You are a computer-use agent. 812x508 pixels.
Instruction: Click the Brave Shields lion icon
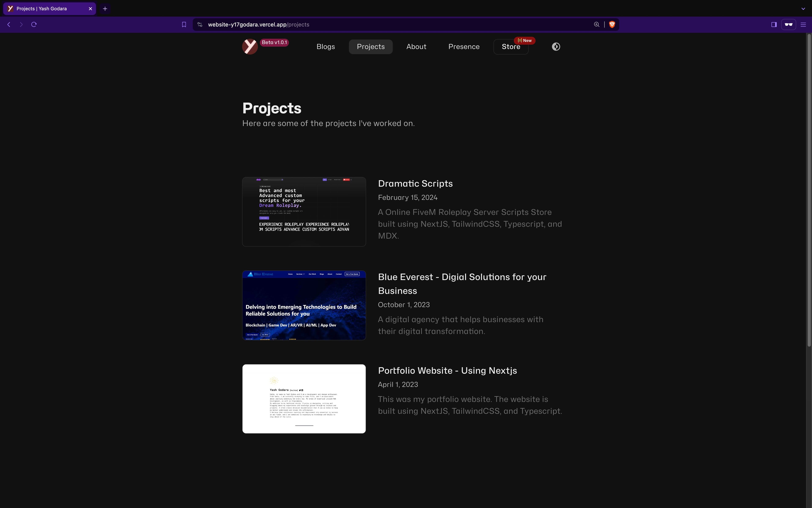coord(612,25)
